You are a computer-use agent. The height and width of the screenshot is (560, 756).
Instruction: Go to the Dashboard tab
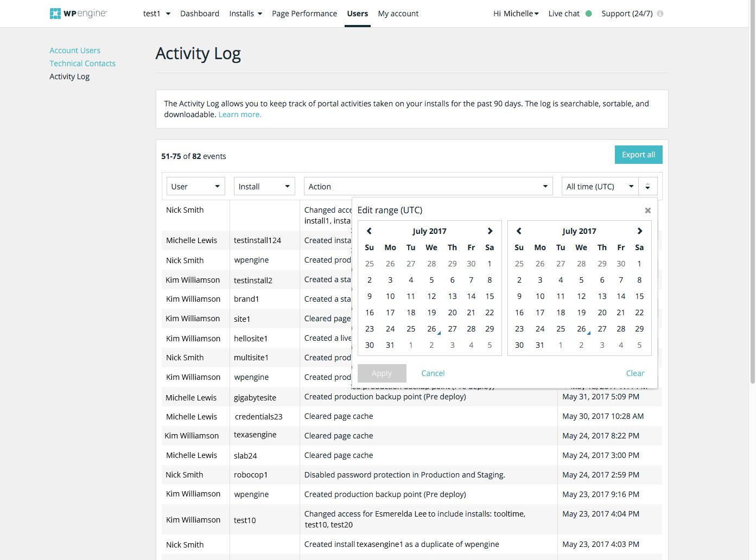(200, 14)
